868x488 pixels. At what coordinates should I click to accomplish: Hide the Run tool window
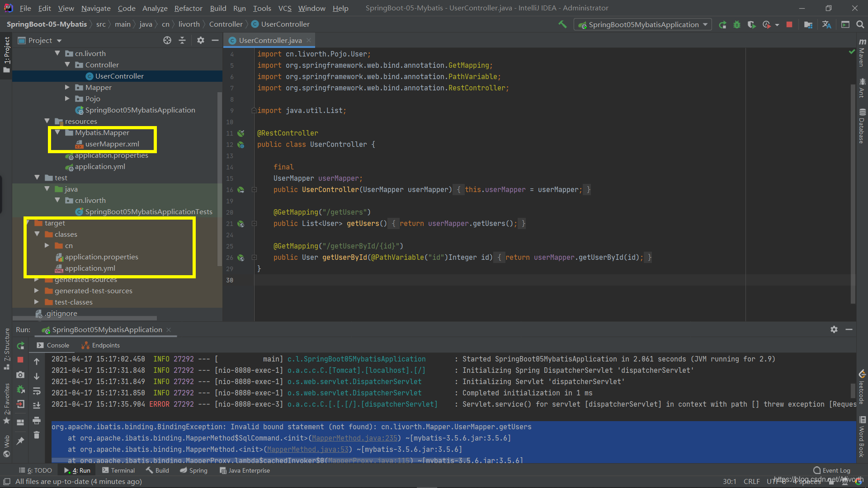tap(849, 329)
